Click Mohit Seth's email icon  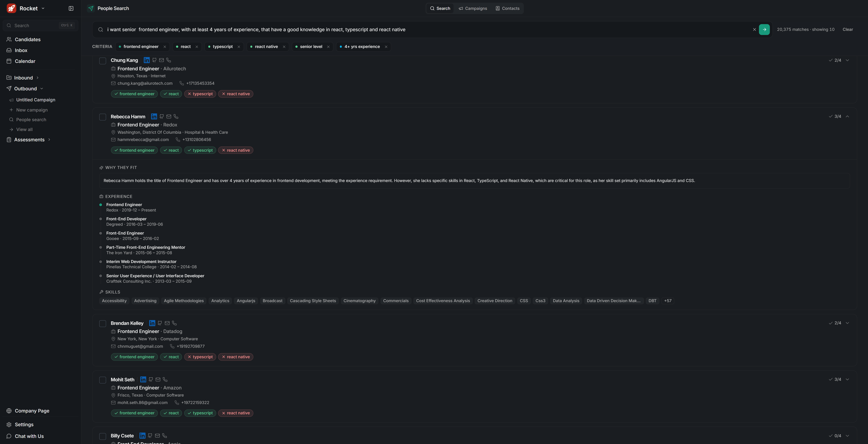click(158, 380)
